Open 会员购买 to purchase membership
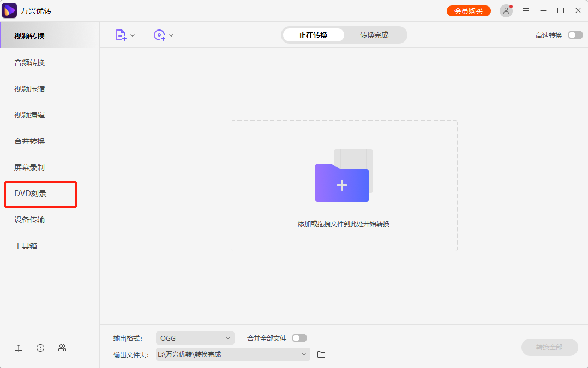Image resolution: width=588 pixels, height=368 pixels. (x=468, y=10)
